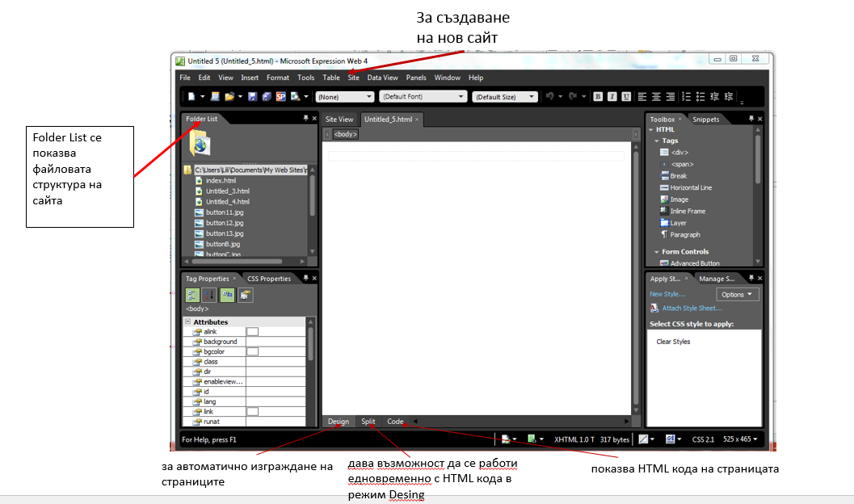Click the bgcolor color swatch

[x=253, y=351]
